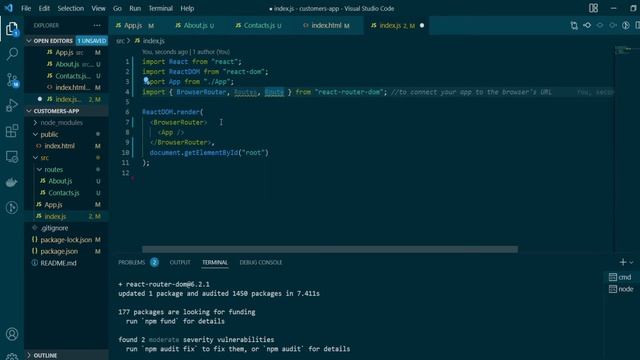Click the editor horizontal scrollbar
Image resolution: width=640 pixels, height=360 pixels.
click(330, 249)
